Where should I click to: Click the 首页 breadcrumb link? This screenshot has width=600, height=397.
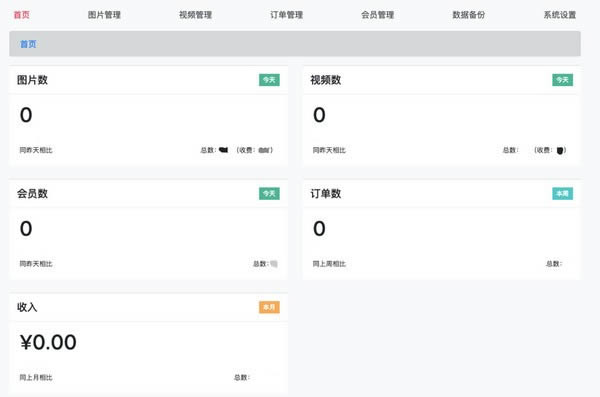point(28,44)
